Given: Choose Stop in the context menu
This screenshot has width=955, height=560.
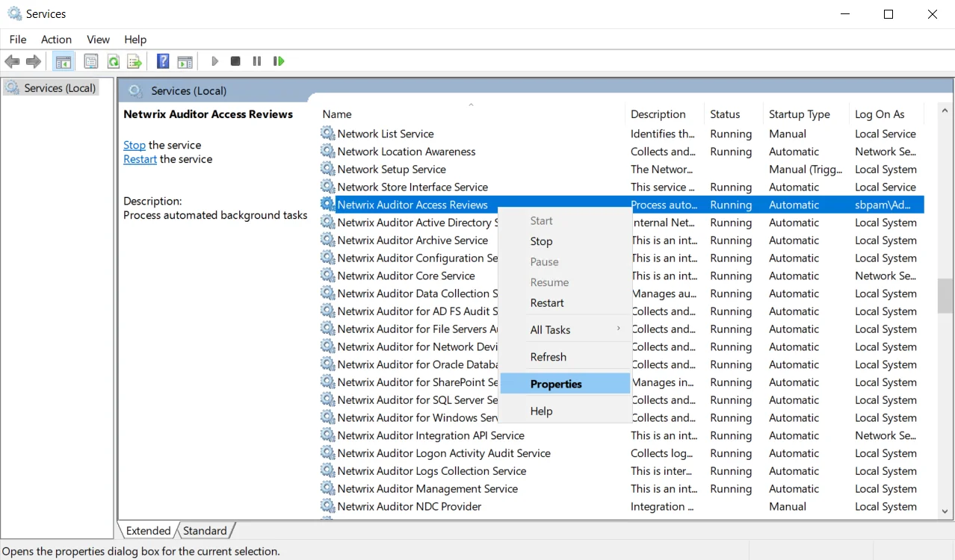Looking at the screenshot, I should (x=564, y=241).
